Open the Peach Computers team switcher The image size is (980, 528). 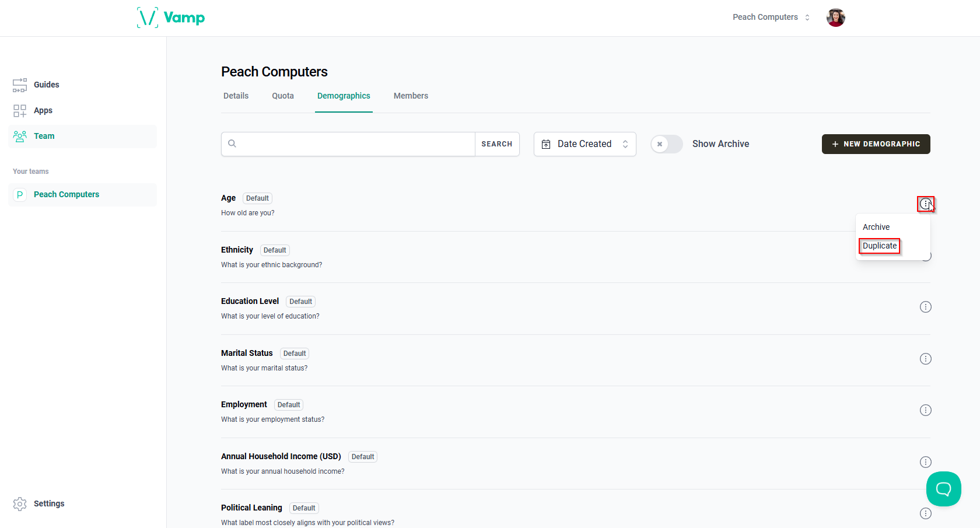tap(771, 18)
